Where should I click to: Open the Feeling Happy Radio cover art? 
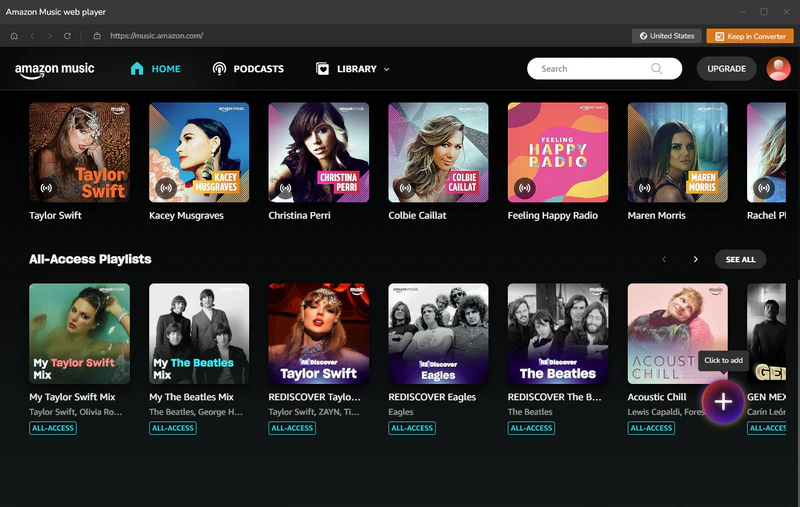coord(558,153)
